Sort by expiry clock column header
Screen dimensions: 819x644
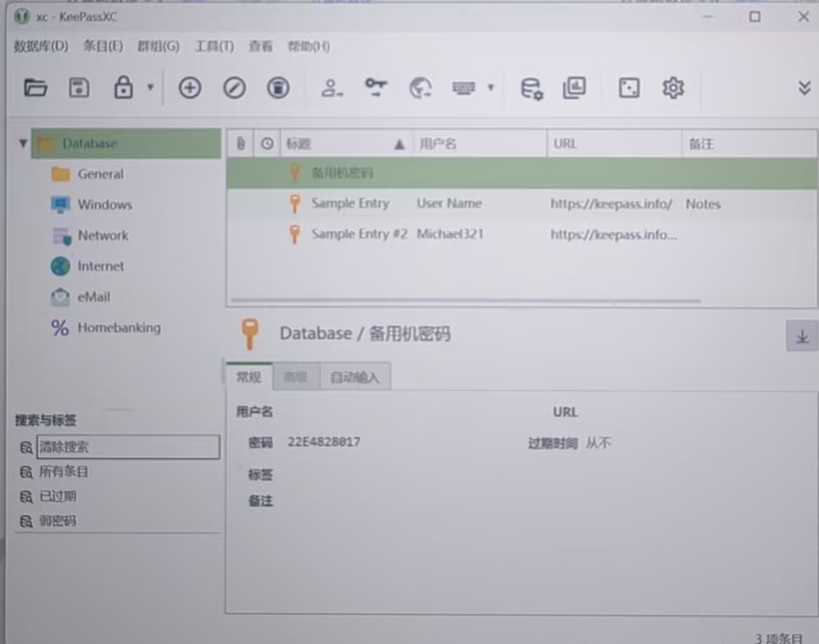[x=268, y=144]
